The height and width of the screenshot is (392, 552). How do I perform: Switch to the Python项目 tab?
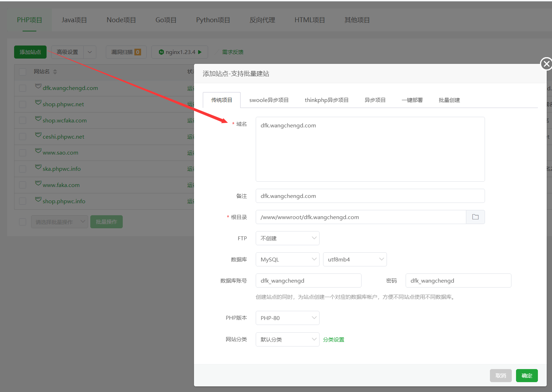point(213,20)
